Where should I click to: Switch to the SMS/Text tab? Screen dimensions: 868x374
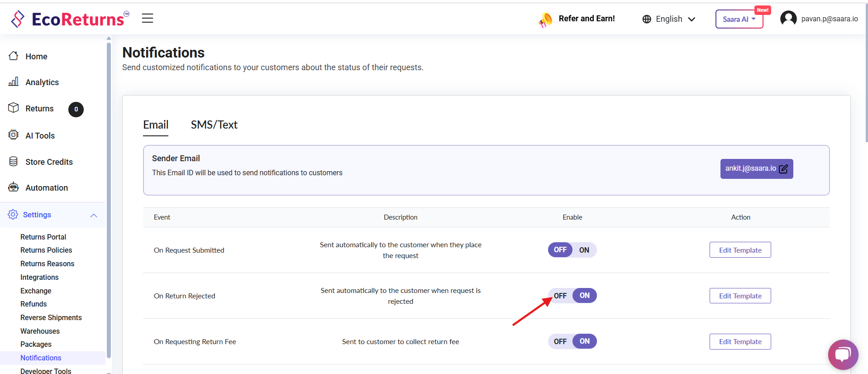[x=214, y=125]
